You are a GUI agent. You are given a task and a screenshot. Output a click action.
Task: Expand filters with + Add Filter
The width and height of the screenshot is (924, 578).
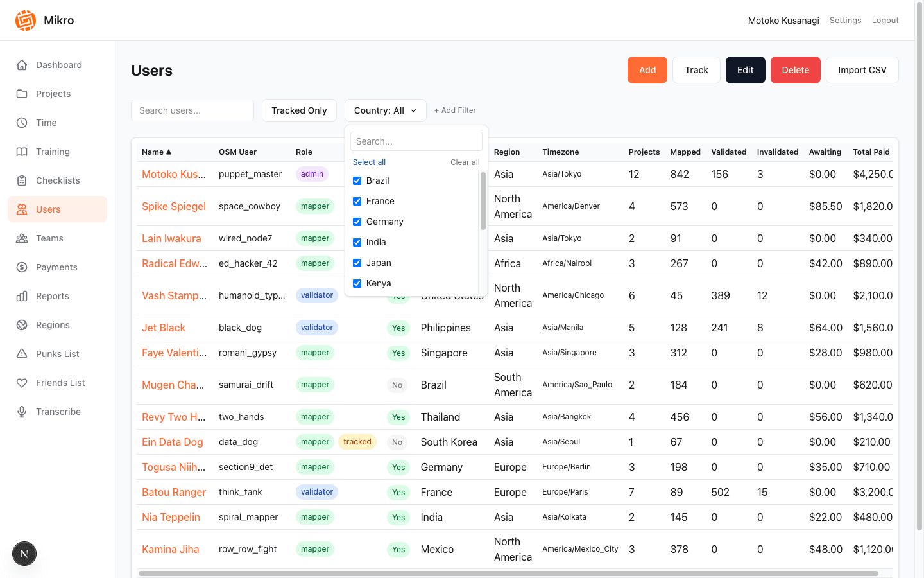tap(455, 110)
